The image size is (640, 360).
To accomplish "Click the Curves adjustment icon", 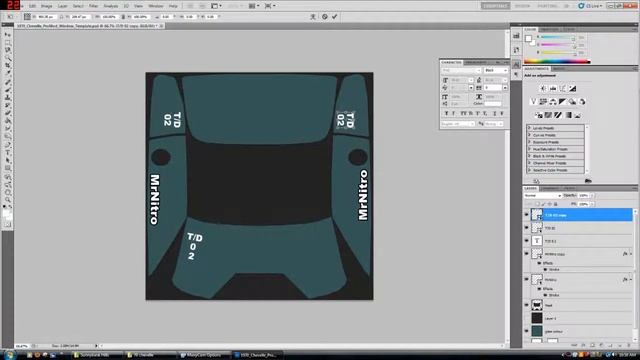I will coord(562,89).
